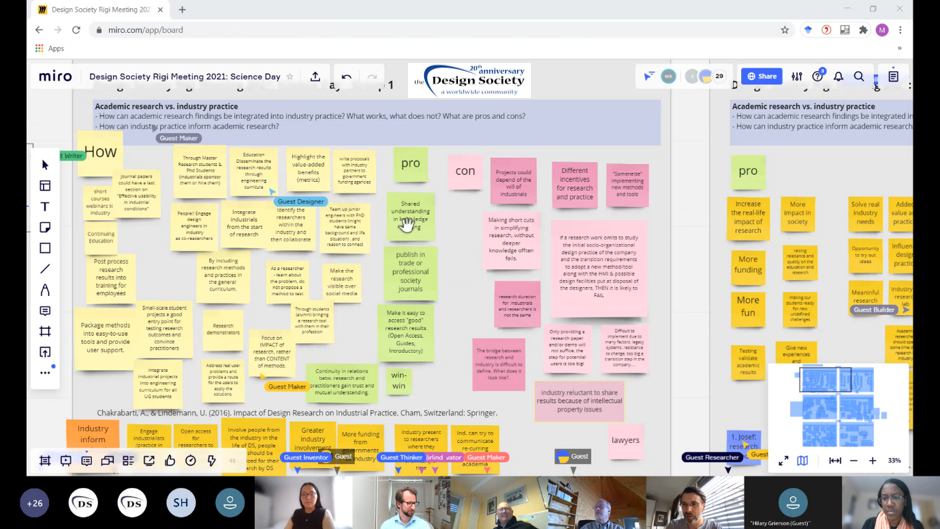
Task: Fit board to screen width
Action: (834, 461)
